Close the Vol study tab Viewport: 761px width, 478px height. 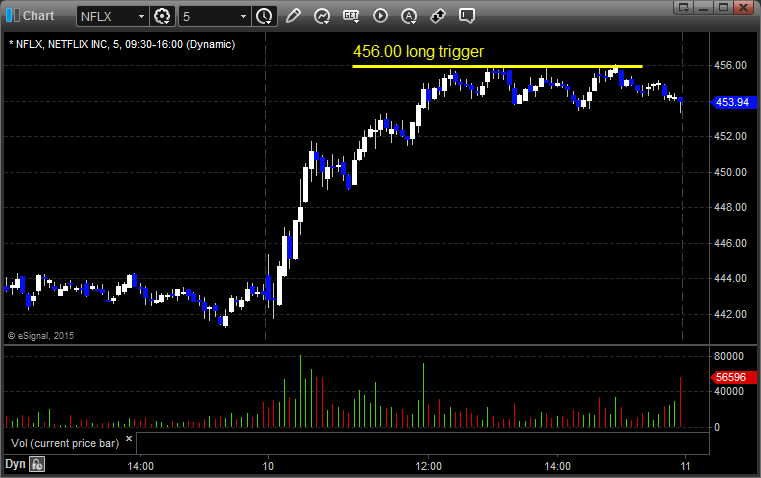[x=129, y=439]
